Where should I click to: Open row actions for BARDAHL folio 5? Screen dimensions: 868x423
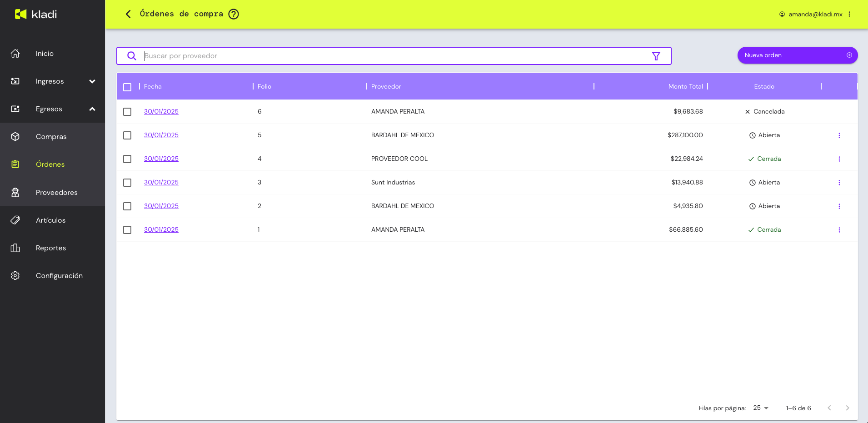839,135
